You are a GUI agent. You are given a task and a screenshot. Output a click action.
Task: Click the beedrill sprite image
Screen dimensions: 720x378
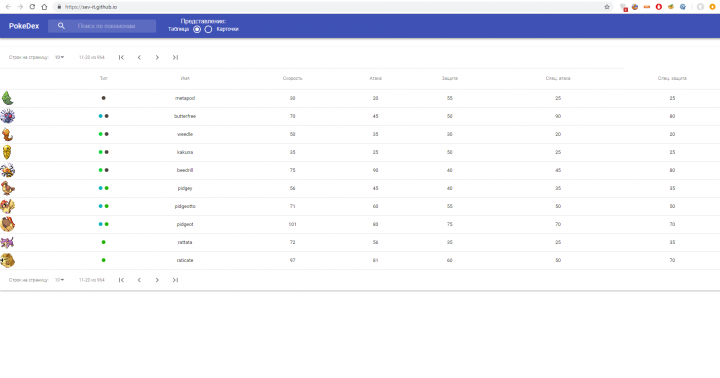coord(7,170)
